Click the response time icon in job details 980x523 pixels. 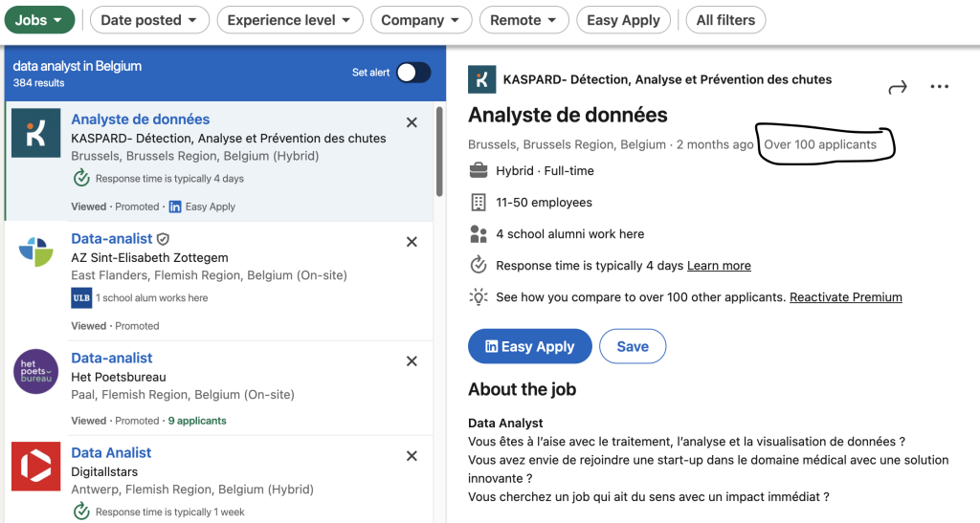click(479, 265)
